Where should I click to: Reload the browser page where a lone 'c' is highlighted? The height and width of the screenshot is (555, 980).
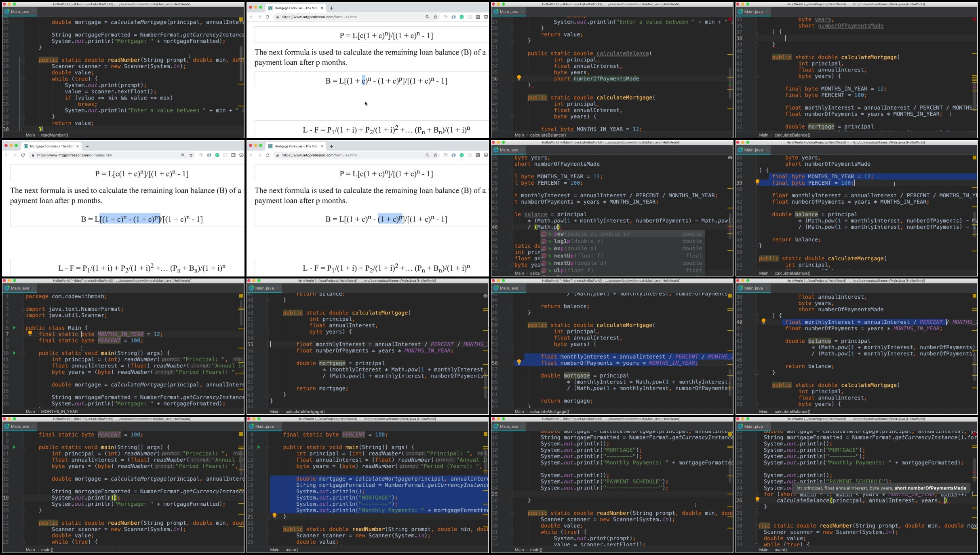point(268,17)
